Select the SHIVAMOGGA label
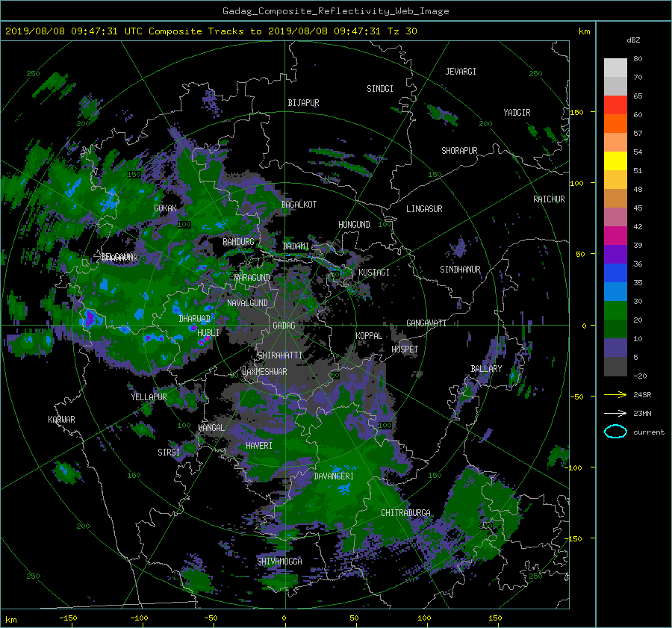This screenshot has height=628, width=672. click(x=279, y=562)
